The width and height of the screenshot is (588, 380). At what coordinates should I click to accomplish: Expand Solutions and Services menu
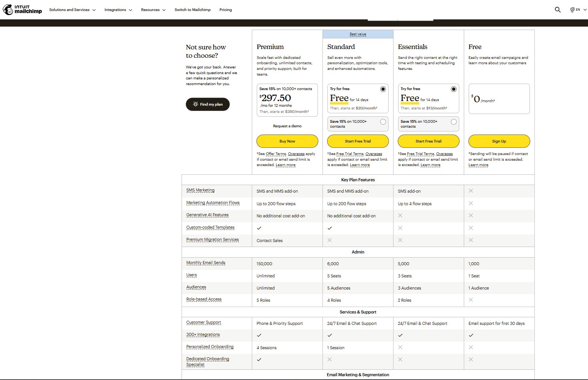click(72, 10)
